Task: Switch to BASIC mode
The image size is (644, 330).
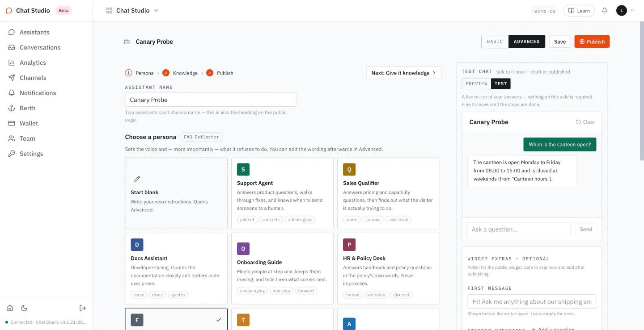Action: coord(495,42)
